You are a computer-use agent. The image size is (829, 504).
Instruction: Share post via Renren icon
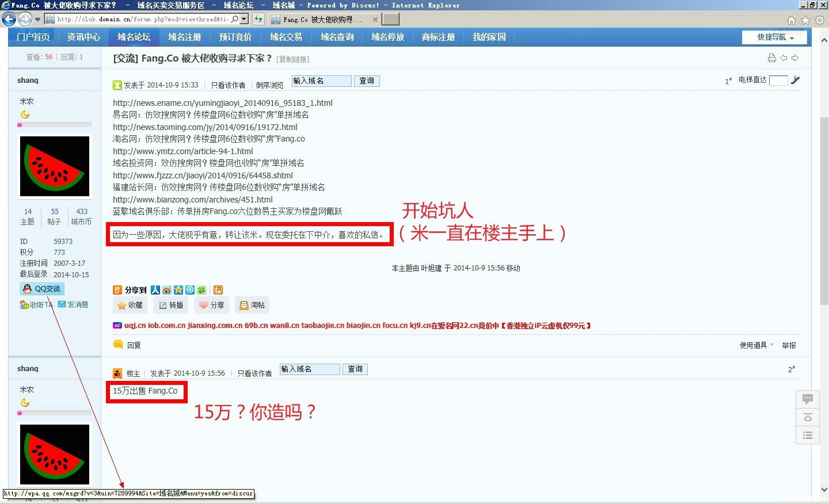point(155,290)
